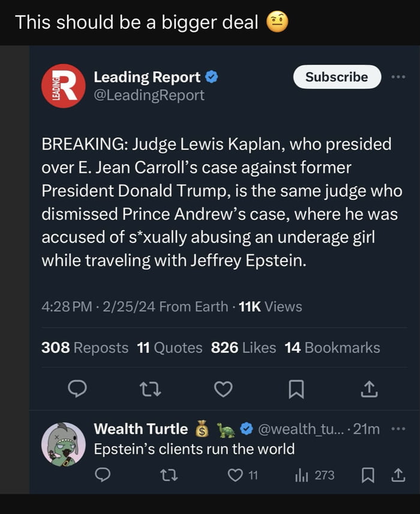
Task: Open Leading Report profile picture
Action: point(63,86)
